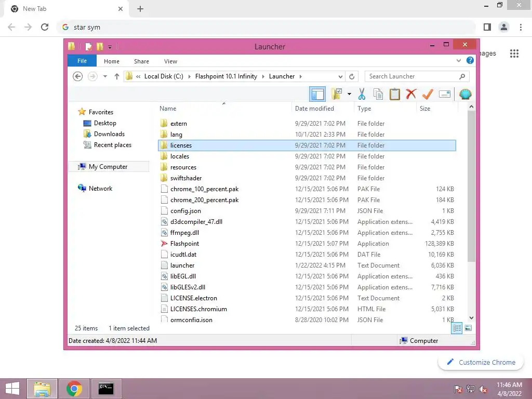
Task: Select the ffmpeg.dll file
Action: coord(307,233)
